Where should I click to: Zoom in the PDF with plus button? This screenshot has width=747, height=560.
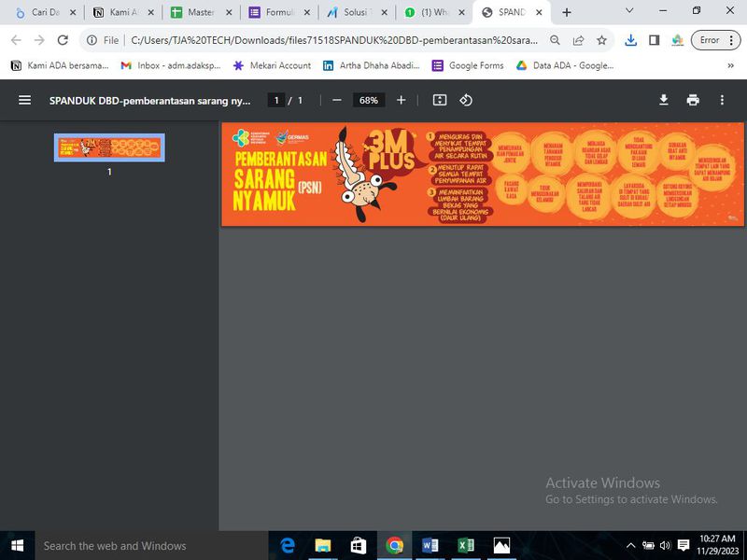click(x=401, y=100)
